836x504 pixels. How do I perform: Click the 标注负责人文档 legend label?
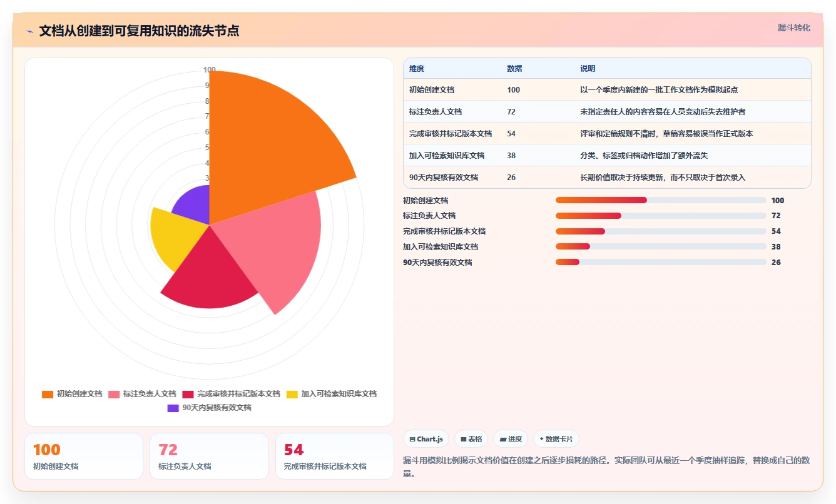point(150,394)
